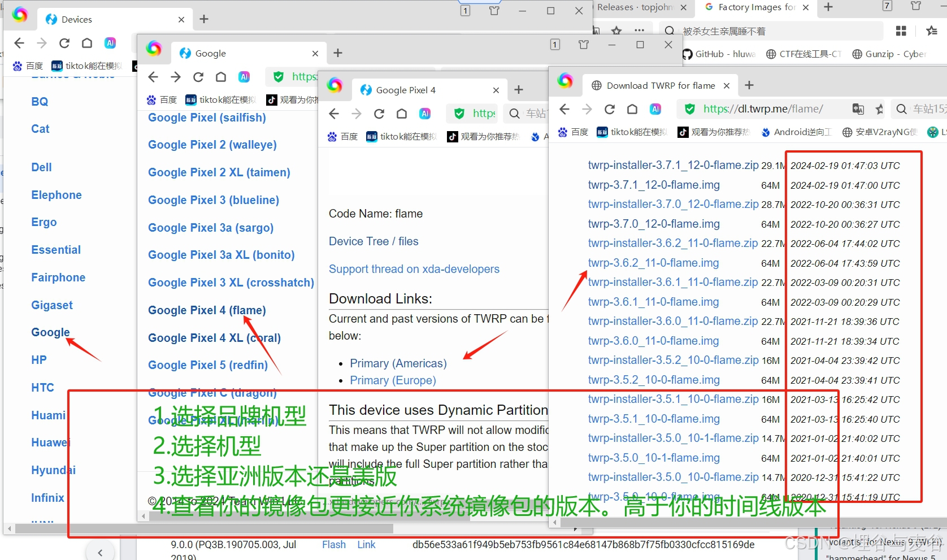This screenshot has height=560, width=947.
Task: Open the Android逆向 bookmark in the TWRP window
Action: click(796, 132)
